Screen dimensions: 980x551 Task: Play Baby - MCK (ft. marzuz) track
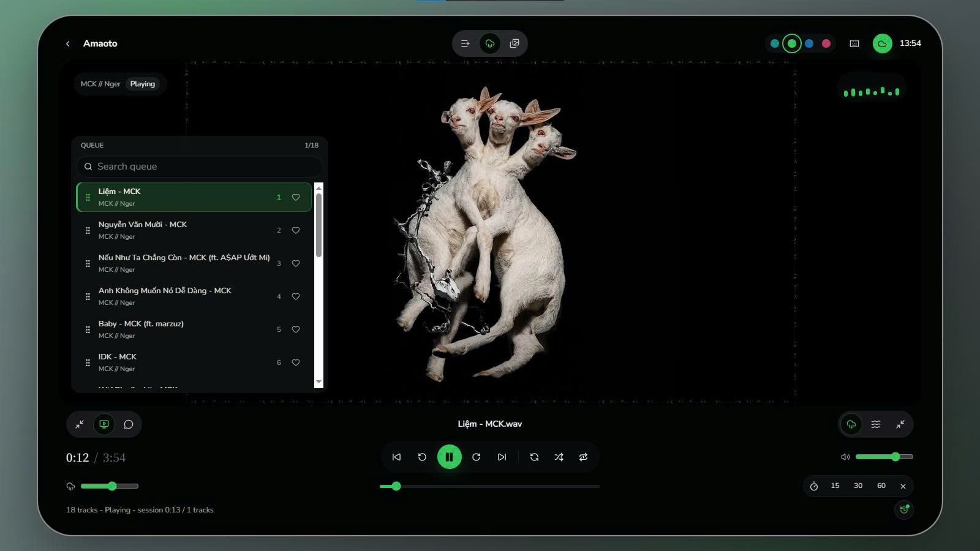pyautogui.click(x=194, y=329)
